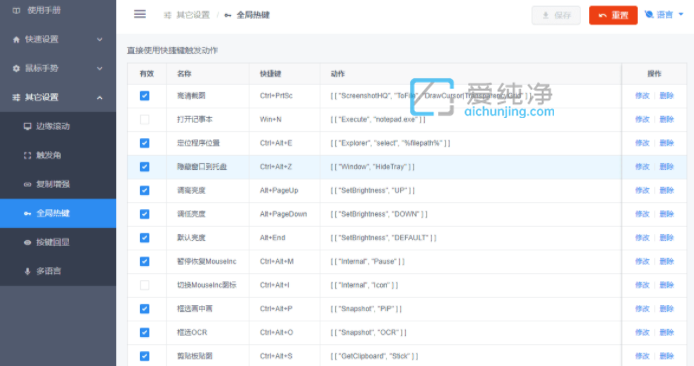Click the red 重置 reset button
This screenshot has width=694, height=366.
click(613, 15)
